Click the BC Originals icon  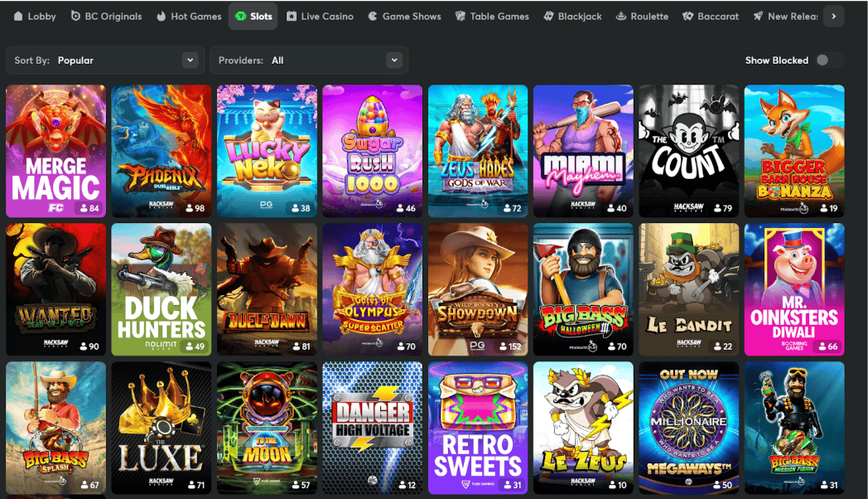(76, 16)
